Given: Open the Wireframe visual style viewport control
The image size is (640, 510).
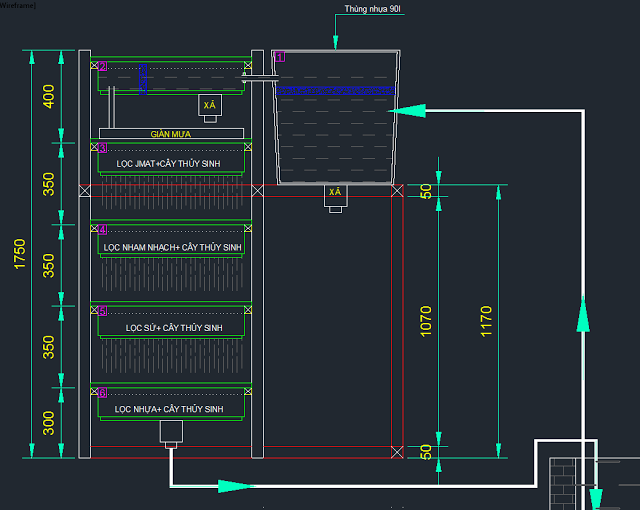Looking at the screenshot, I should click(x=18, y=5).
